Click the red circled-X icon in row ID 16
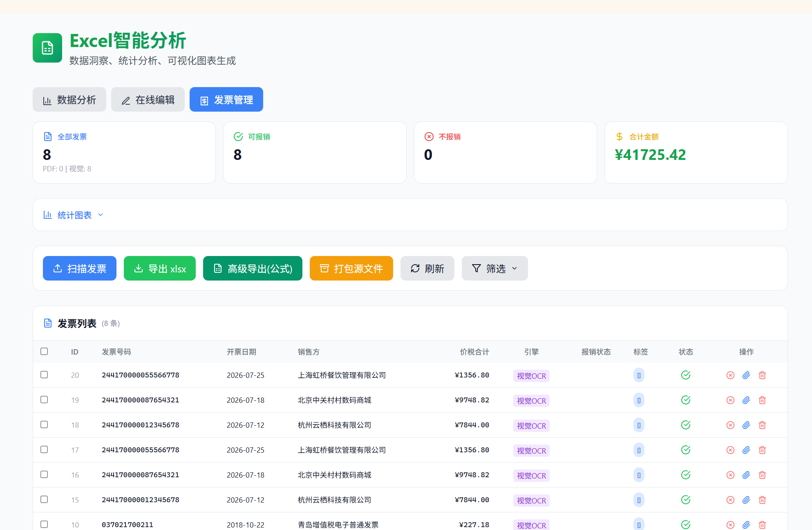 pos(730,475)
